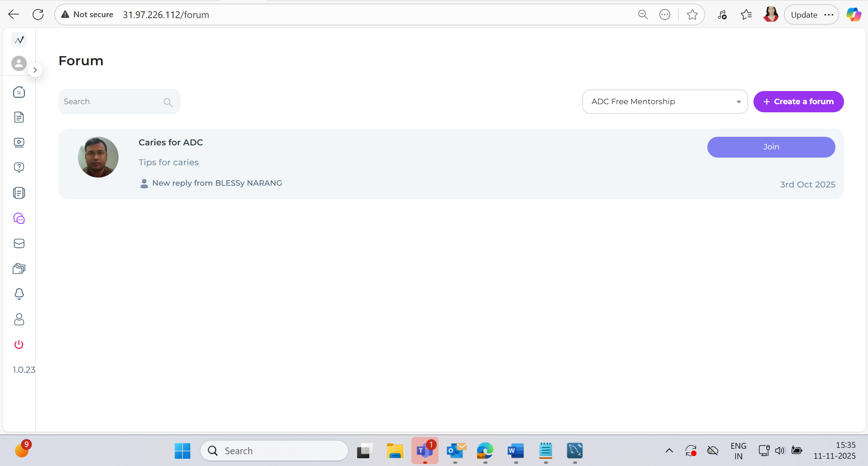Add this page to favorites star
This screenshot has height=466, width=868.
click(x=692, y=15)
